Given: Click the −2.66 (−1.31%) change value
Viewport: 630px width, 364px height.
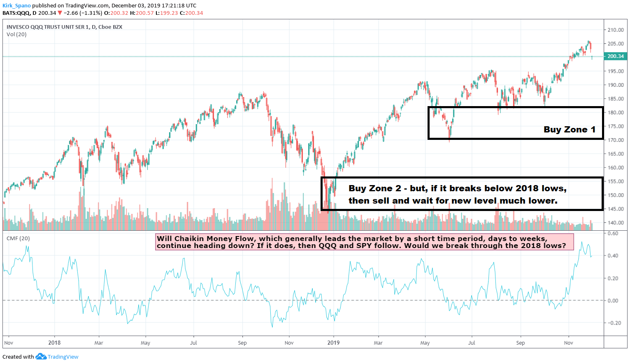Looking at the screenshot, I should point(83,13).
